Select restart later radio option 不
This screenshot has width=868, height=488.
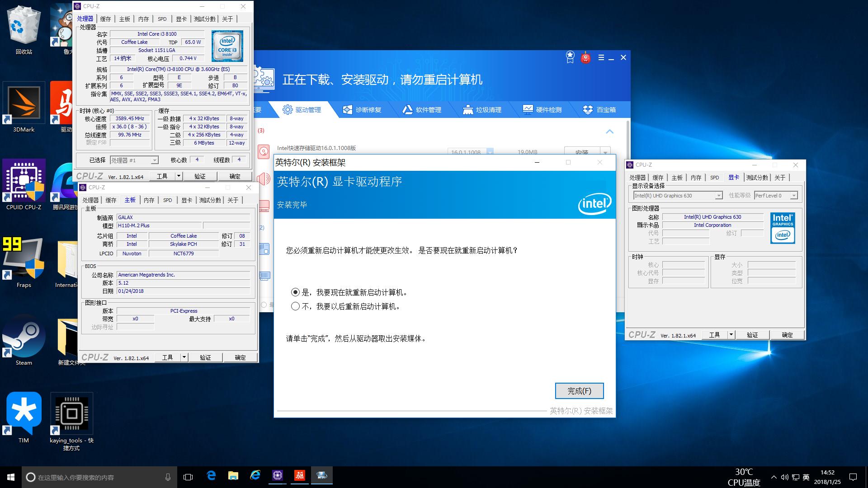[x=296, y=306]
